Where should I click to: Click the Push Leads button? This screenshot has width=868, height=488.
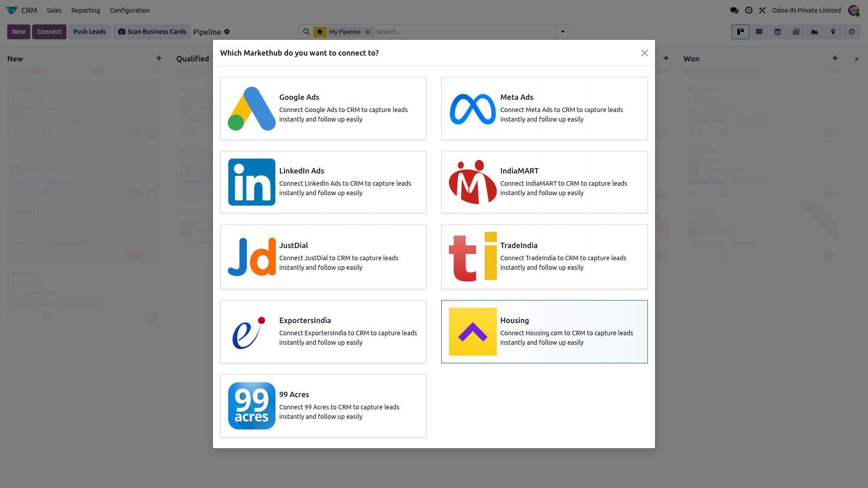90,32
